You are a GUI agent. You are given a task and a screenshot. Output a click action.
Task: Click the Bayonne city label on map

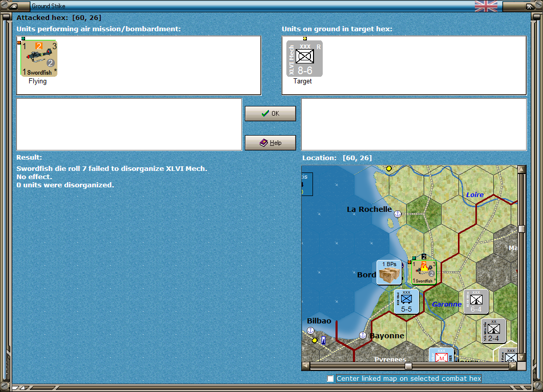387,336
